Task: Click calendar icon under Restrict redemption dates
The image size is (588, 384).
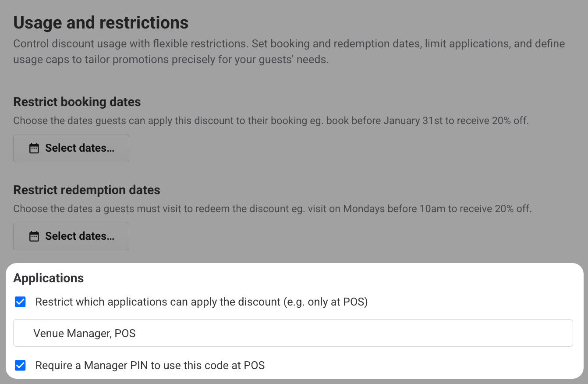Action: tap(34, 237)
